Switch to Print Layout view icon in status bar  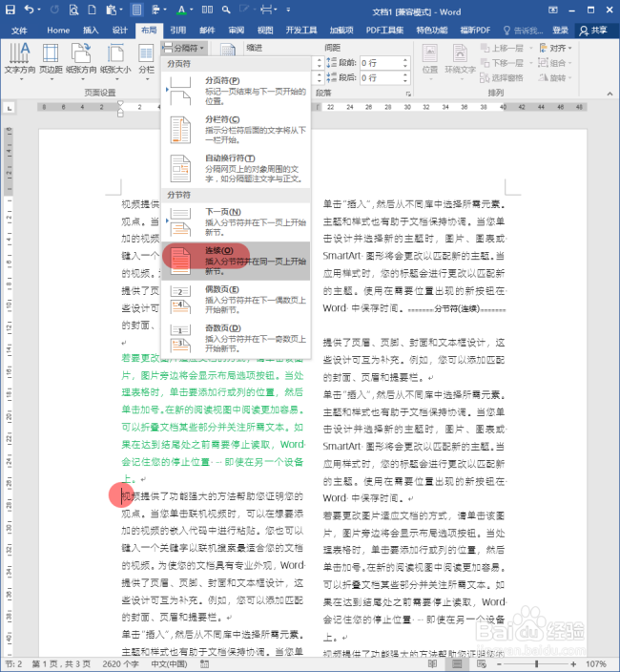click(x=457, y=664)
